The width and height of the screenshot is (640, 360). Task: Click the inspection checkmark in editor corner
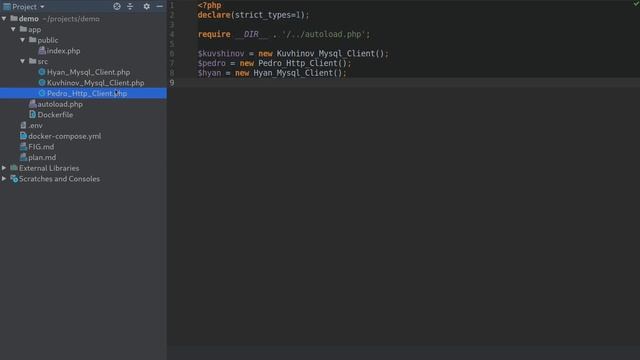(636, 3)
